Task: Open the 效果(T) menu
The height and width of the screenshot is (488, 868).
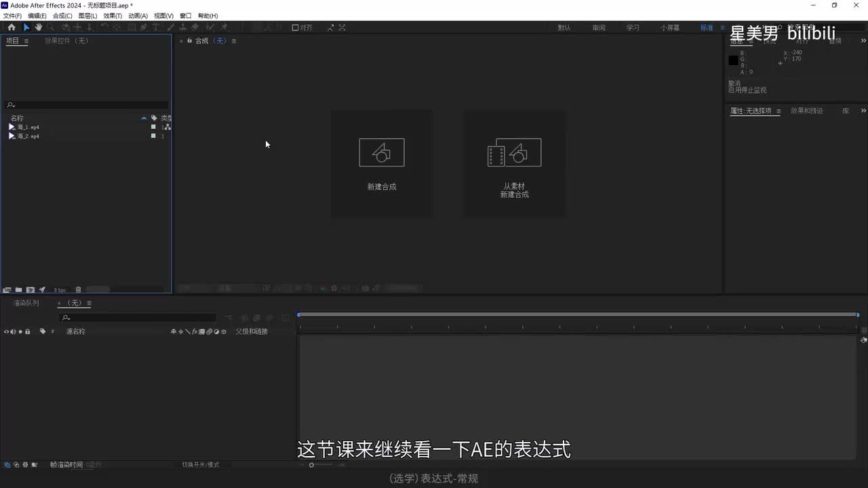Action: (113, 16)
